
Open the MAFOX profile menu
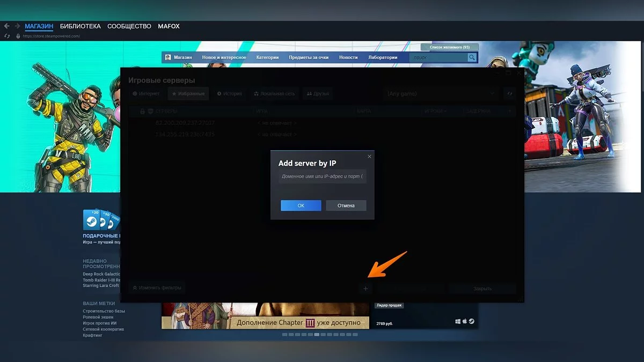(x=169, y=26)
